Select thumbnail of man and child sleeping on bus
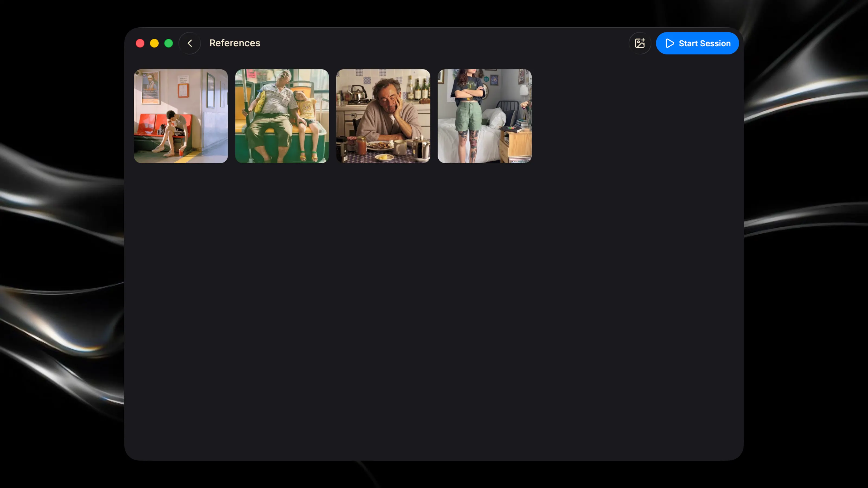 point(282,116)
